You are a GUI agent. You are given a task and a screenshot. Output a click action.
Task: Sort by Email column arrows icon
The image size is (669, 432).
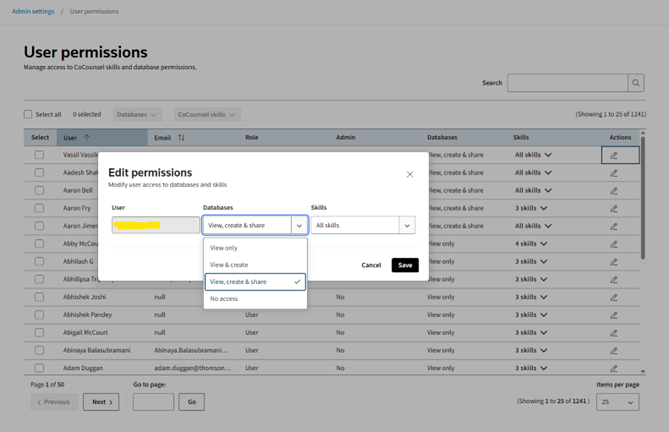(181, 138)
